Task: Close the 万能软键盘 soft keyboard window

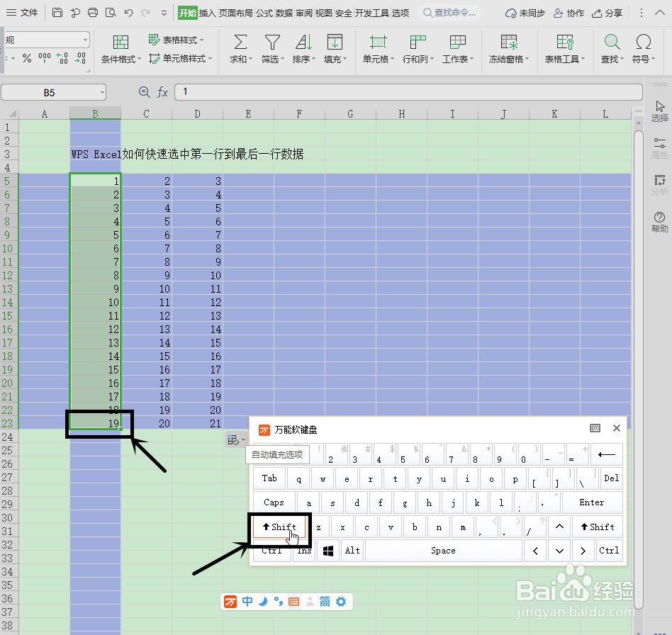Action: pos(616,428)
